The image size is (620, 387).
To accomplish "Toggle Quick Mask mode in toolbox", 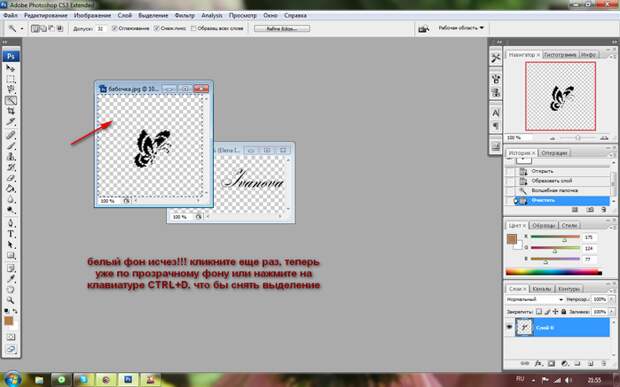I will 11,337.
